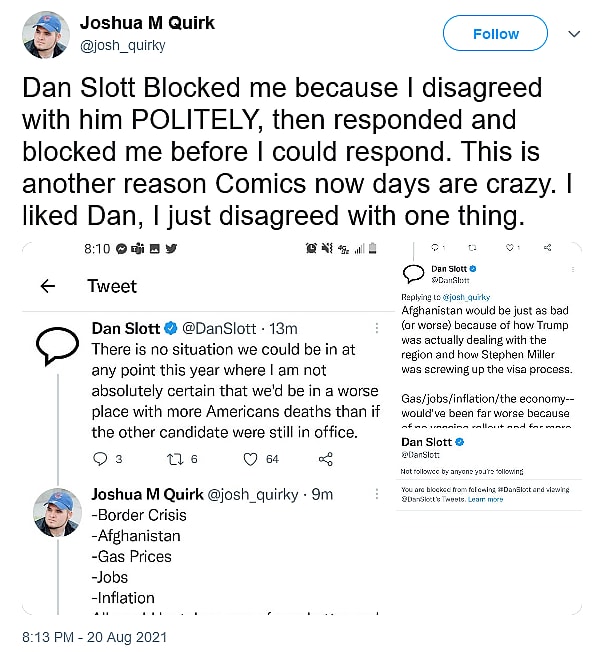
Task: Share Dan Slott's tweet using share icon
Action: click(325, 459)
